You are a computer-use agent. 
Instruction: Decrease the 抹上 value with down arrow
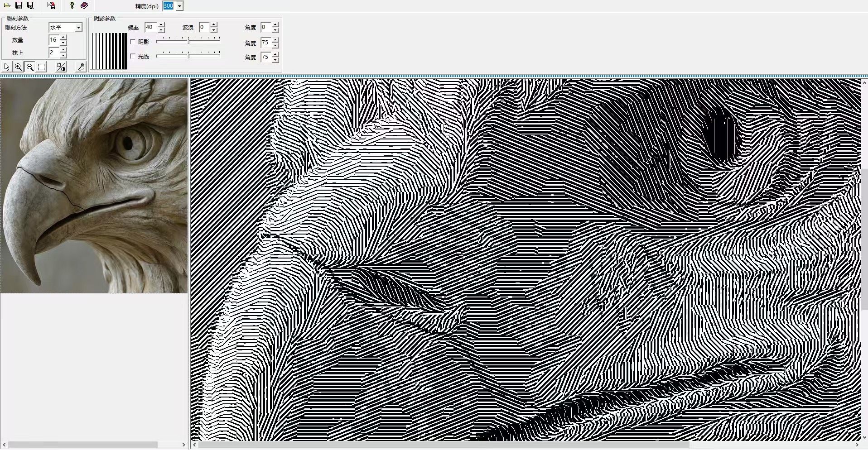(x=63, y=55)
